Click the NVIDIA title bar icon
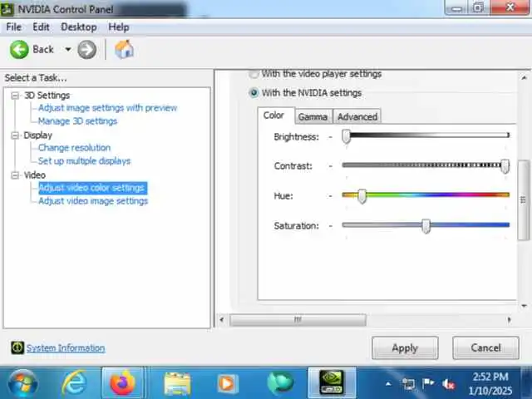The height and width of the screenshot is (399, 532). click(7, 9)
